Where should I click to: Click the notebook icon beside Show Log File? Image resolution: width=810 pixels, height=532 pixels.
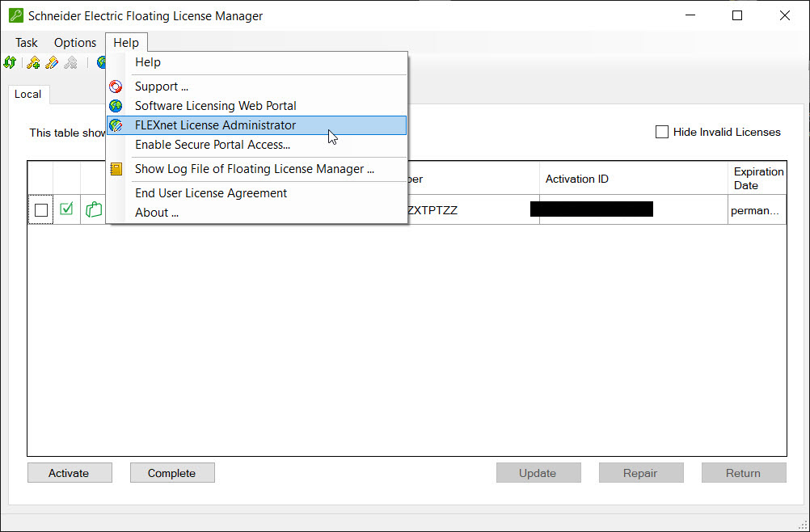pos(116,169)
